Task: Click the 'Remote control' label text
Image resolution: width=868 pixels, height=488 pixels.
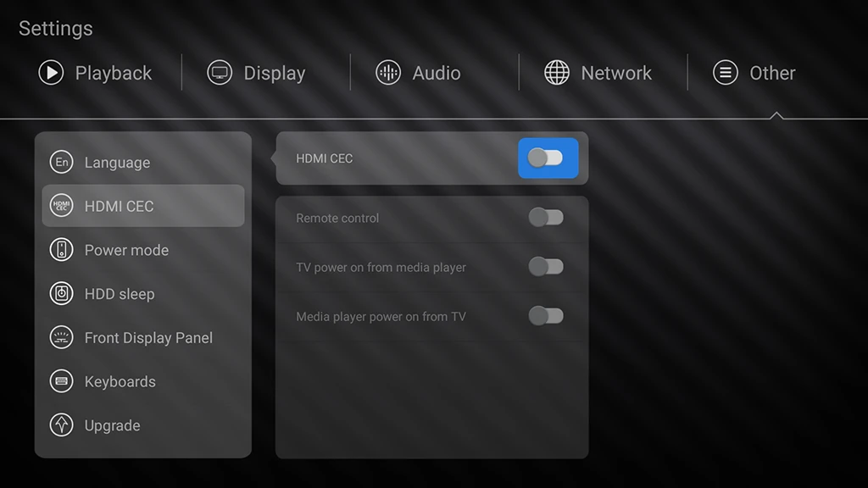Action: 337,218
